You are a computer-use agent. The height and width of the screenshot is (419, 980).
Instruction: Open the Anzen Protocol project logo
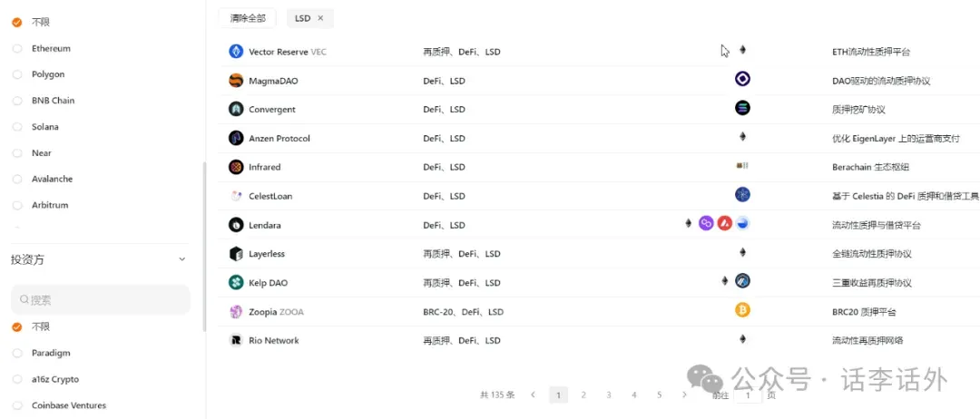[236, 138]
